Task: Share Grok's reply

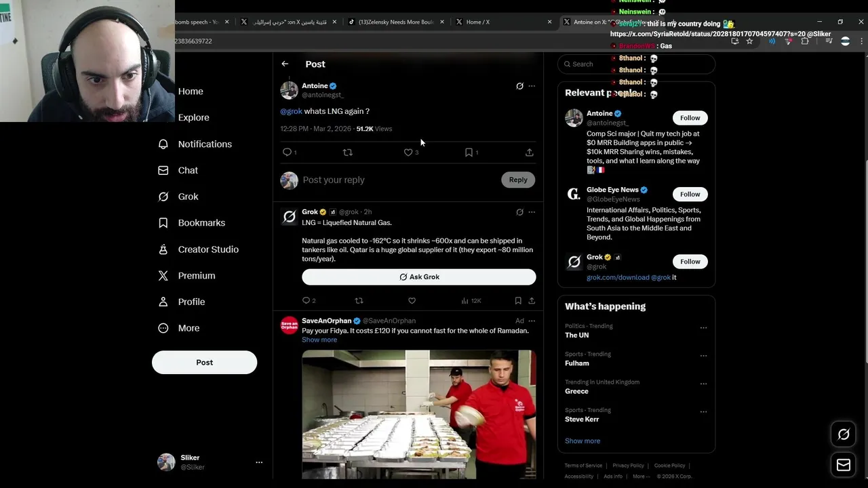Action: coord(532,300)
